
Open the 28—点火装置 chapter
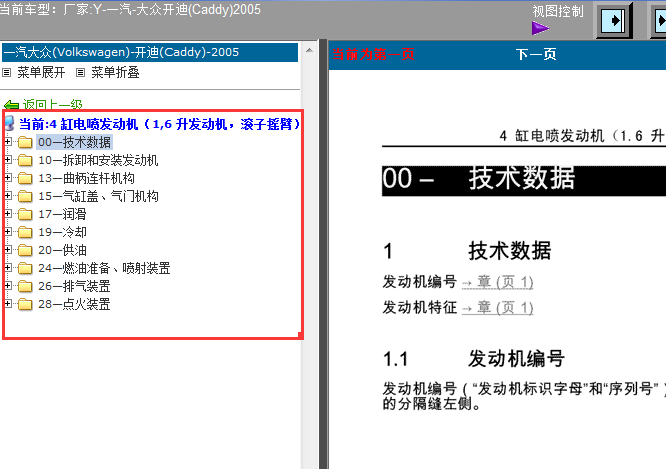point(74,304)
